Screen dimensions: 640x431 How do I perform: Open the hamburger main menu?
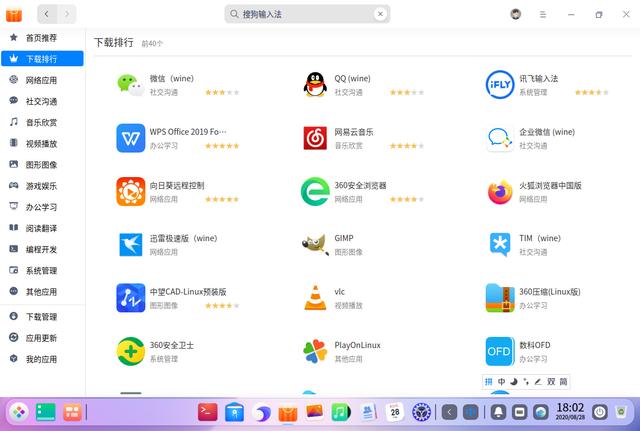543,15
